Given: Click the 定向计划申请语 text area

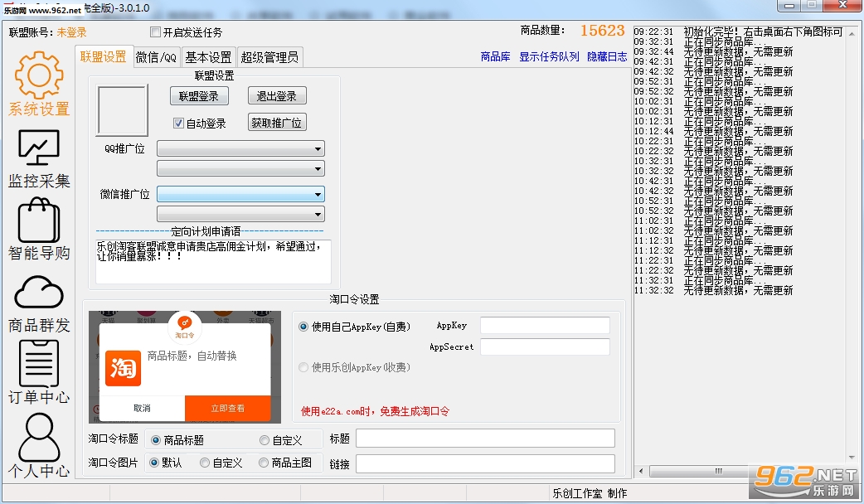Looking at the screenshot, I should pyautogui.click(x=213, y=262).
